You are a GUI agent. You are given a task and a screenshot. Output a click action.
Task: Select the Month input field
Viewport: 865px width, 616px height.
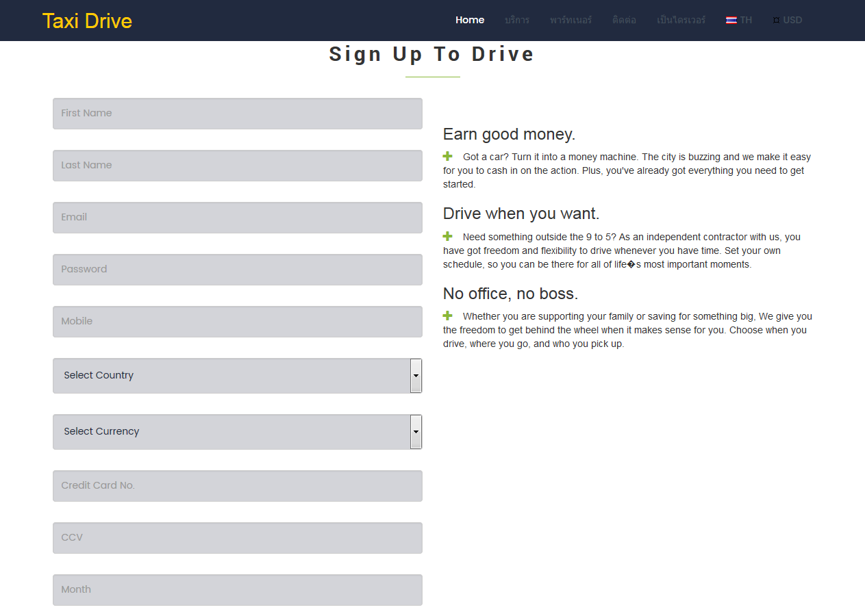pos(238,590)
